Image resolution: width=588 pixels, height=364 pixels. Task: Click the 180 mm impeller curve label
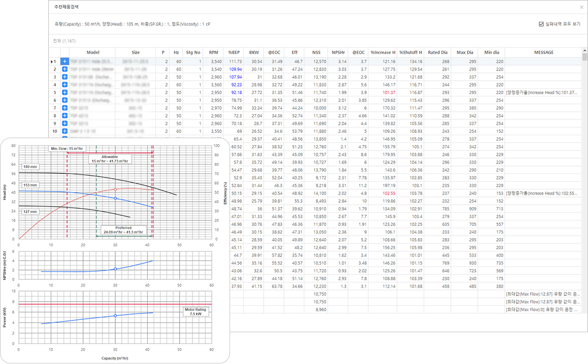[x=30, y=167]
